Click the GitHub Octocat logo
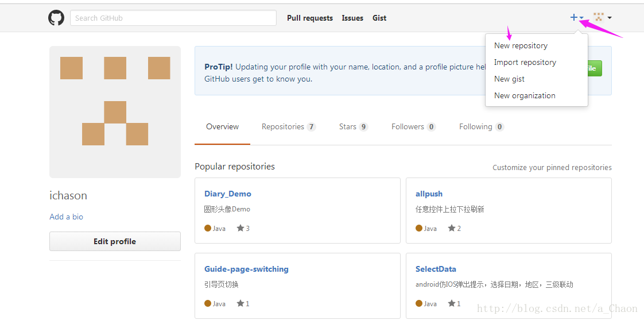Screen dimensions: 644x320 pyautogui.click(x=56, y=18)
